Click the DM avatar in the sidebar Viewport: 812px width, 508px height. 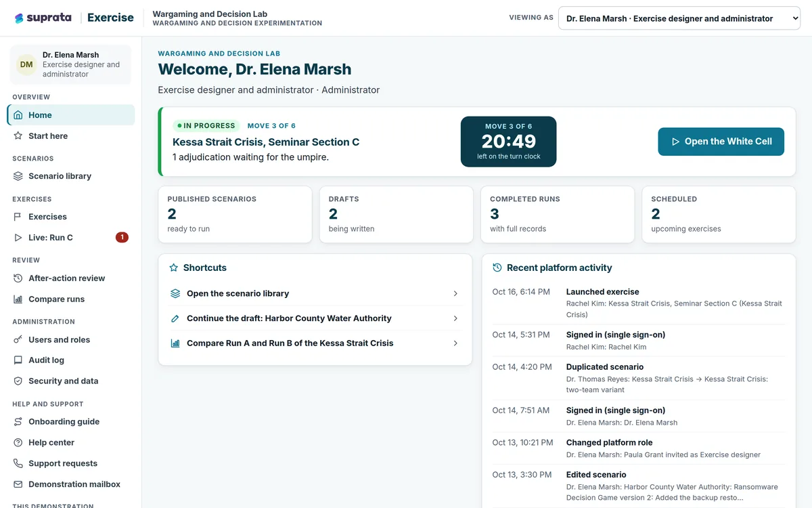point(26,64)
